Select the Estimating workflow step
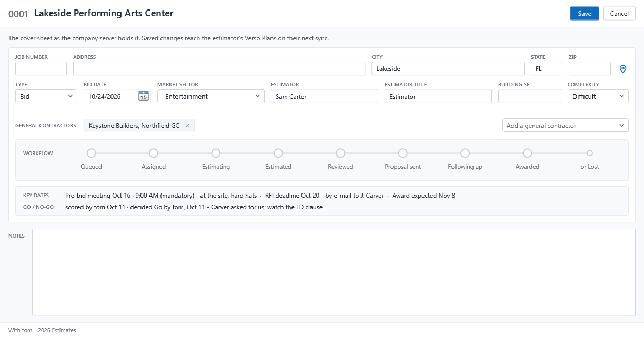This screenshot has height=337, width=644. coord(216,153)
